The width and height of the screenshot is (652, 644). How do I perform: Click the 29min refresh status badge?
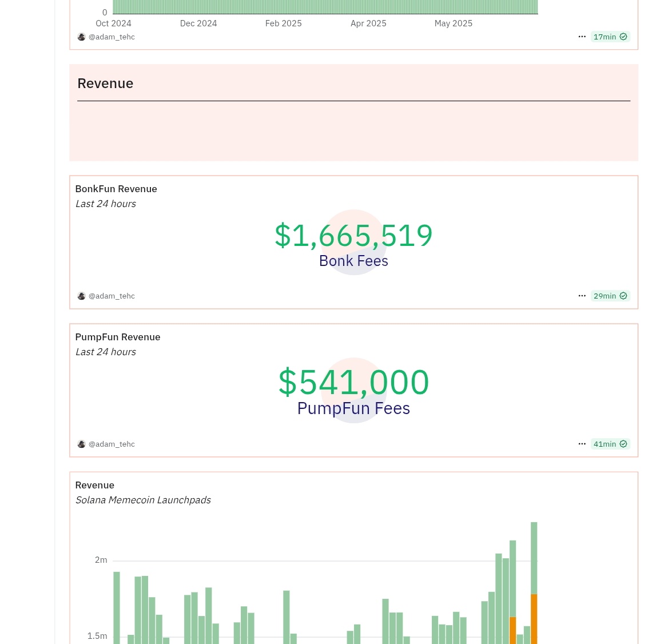[610, 296]
